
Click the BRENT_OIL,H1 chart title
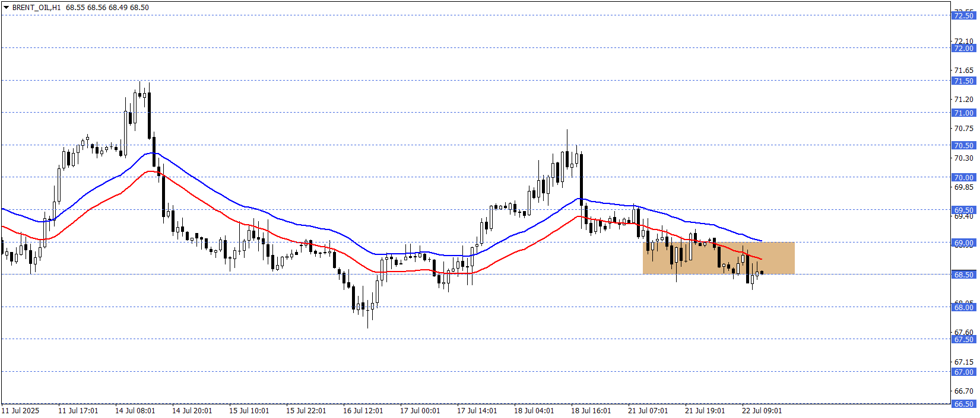point(36,8)
